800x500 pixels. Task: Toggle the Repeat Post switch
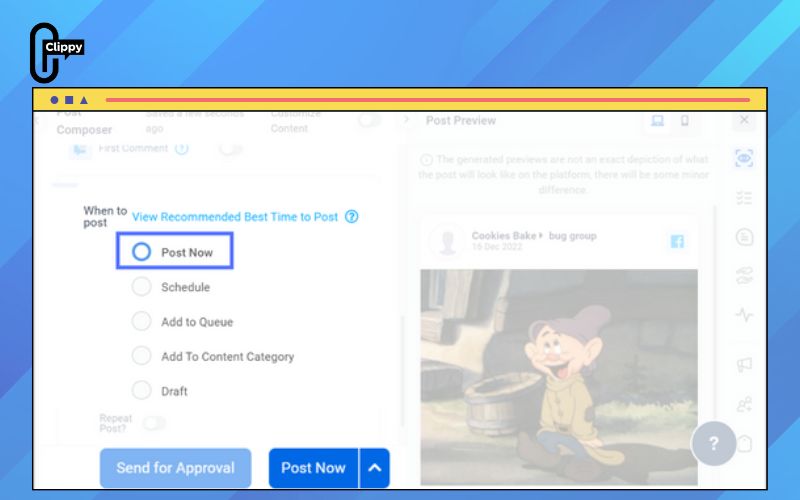coord(154,423)
